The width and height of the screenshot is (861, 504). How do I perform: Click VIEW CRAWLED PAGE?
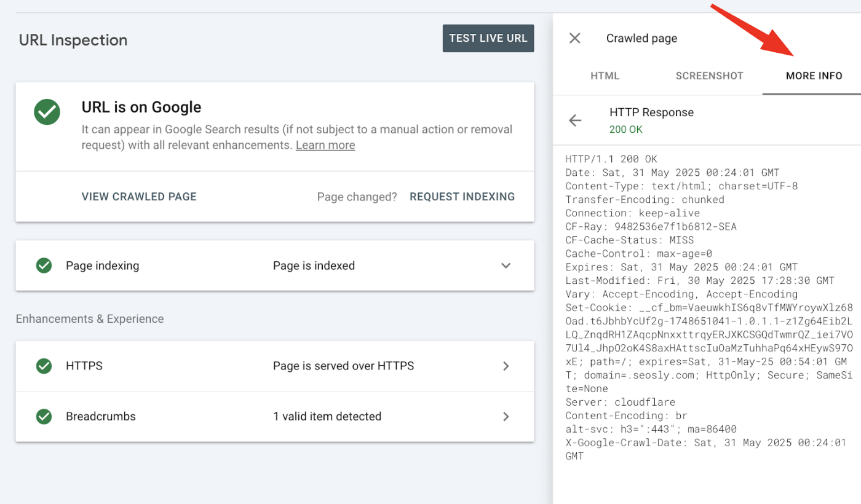pos(139,197)
